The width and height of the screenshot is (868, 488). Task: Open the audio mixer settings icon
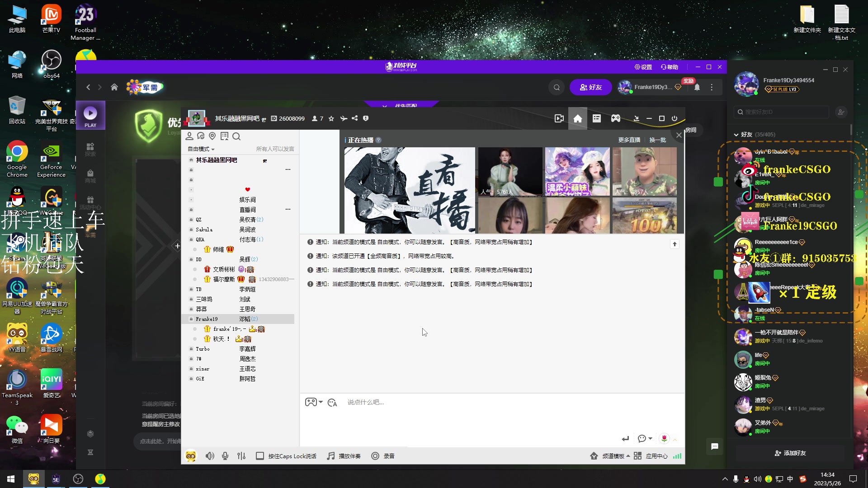pyautogui.click(x=241, y=456)
